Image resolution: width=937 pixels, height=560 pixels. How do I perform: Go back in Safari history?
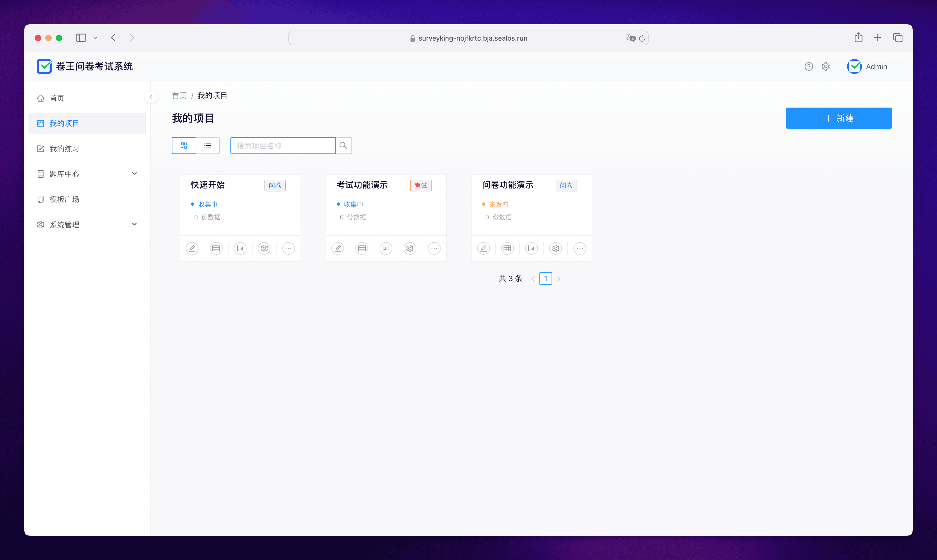[113, 38]
